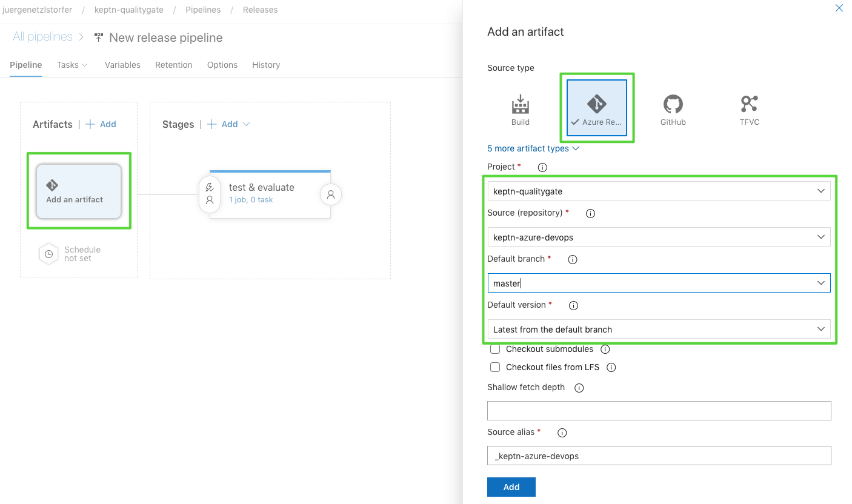The height and width of the screenshot is (504, 852).
Task: Switch to the Variables tab
Action: point(122,65)
